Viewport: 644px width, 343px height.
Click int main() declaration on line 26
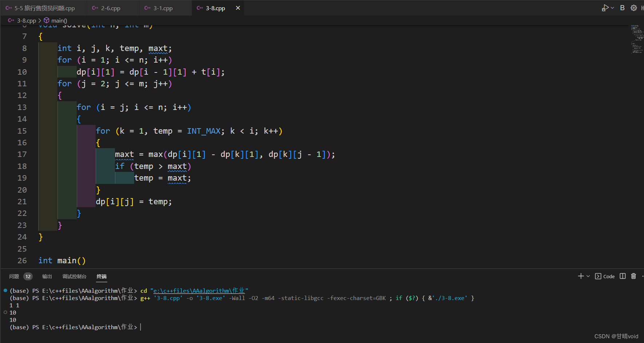[x=62, y=261]
